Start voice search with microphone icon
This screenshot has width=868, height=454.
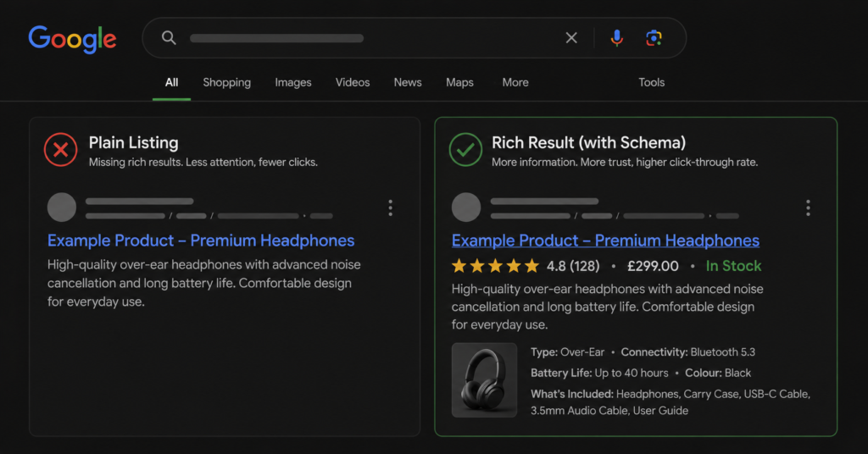[x=617, y=37]
